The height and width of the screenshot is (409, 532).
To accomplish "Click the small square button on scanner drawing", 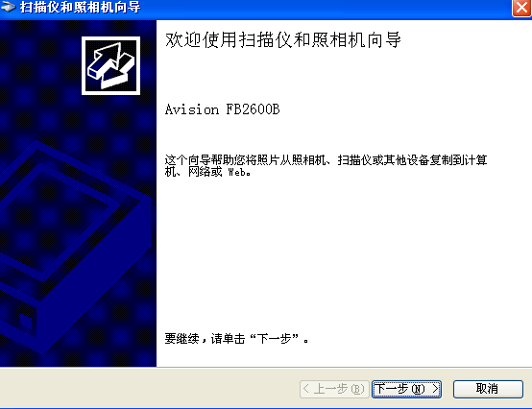I will point(26,321).
